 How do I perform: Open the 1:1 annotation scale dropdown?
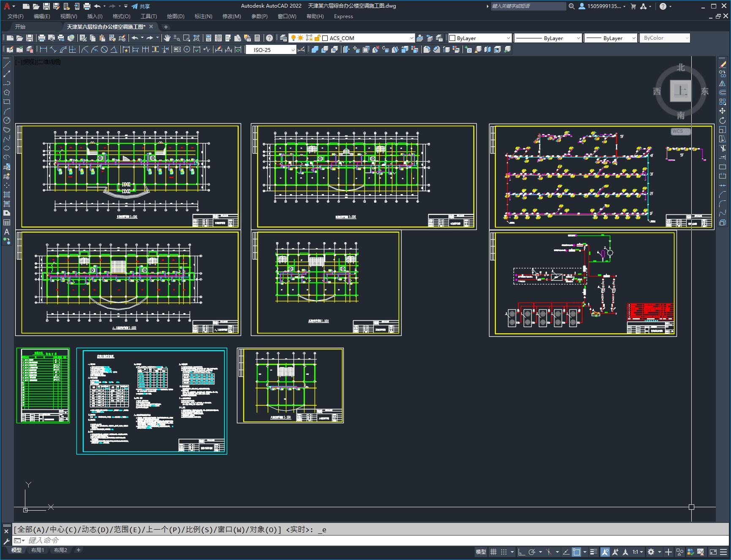(x=637, y=552)
